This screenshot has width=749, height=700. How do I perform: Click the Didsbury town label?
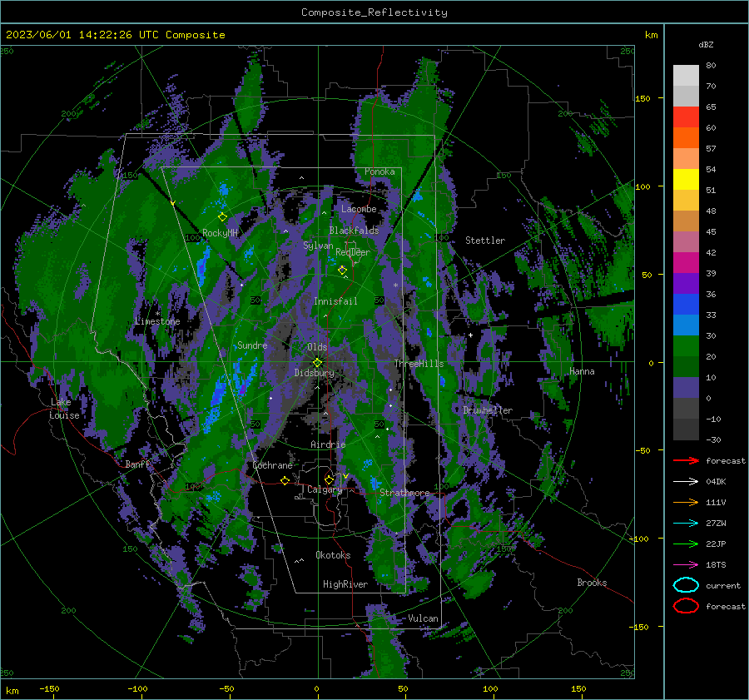[x=314, y=373]
